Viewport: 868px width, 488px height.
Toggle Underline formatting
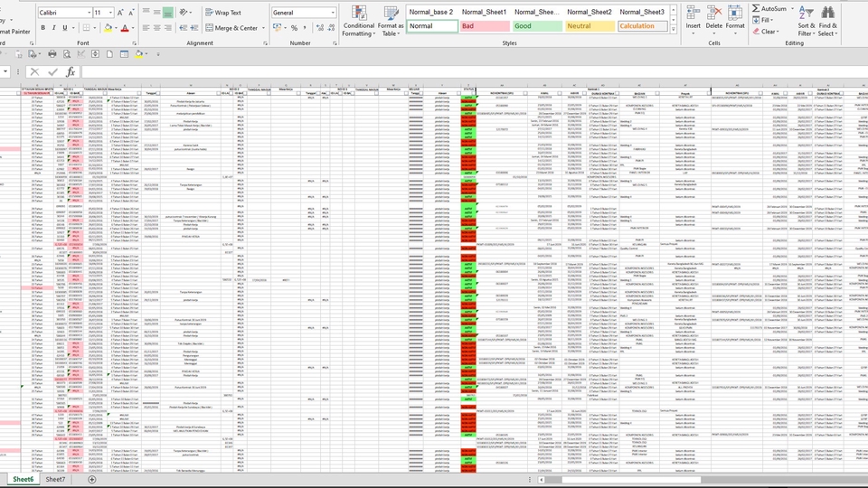[x=65, y=28]
